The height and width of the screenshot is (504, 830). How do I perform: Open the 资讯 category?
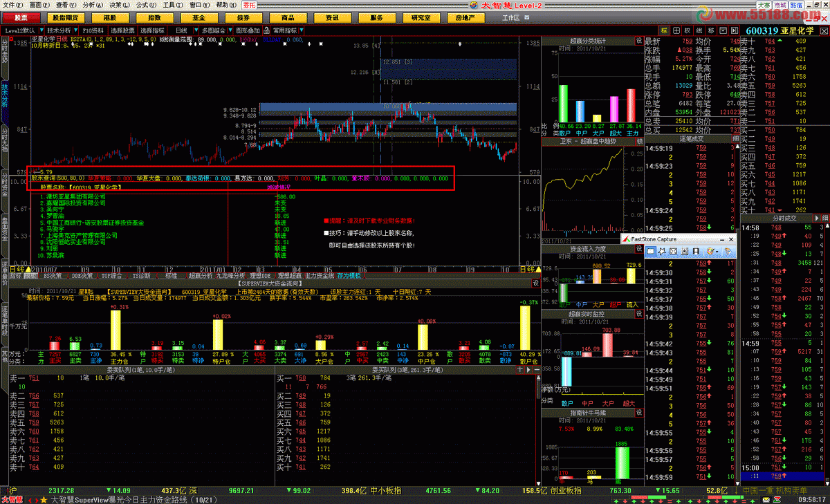click(332, 17)
